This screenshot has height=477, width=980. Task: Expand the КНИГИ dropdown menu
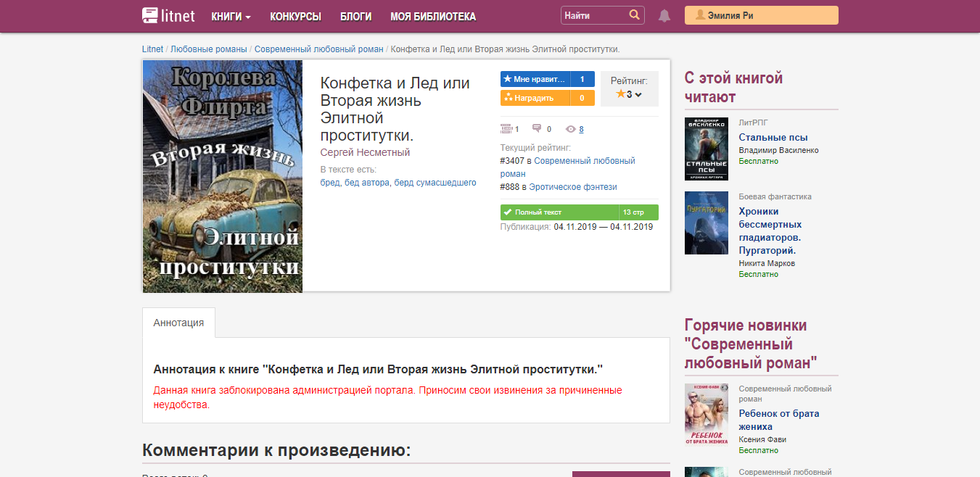[231, 16]
